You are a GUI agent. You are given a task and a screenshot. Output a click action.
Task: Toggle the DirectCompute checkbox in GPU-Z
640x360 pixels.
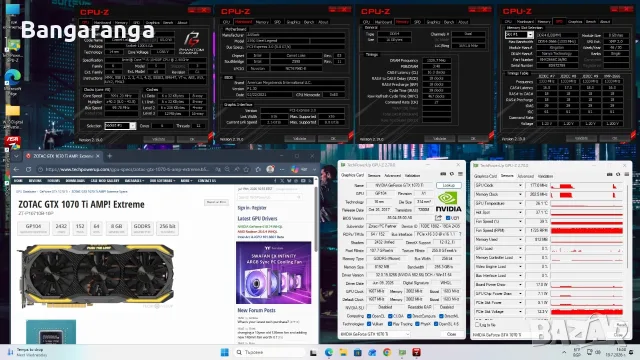click(409, 316)
